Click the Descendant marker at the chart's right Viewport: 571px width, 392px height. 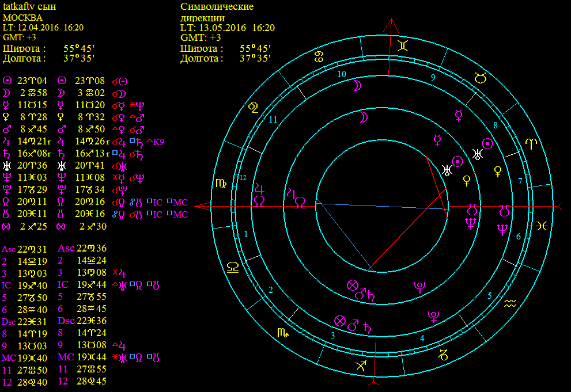557,205
